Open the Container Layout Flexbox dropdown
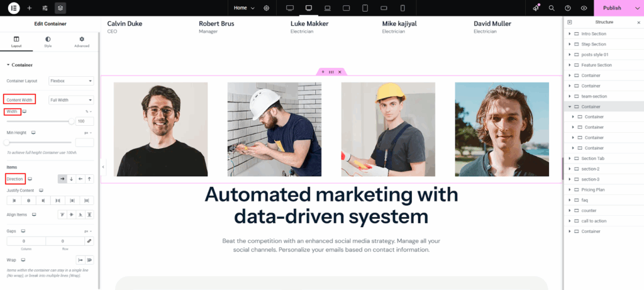The image size is (644, 290). pyautogui.click(x=71, y=81)
